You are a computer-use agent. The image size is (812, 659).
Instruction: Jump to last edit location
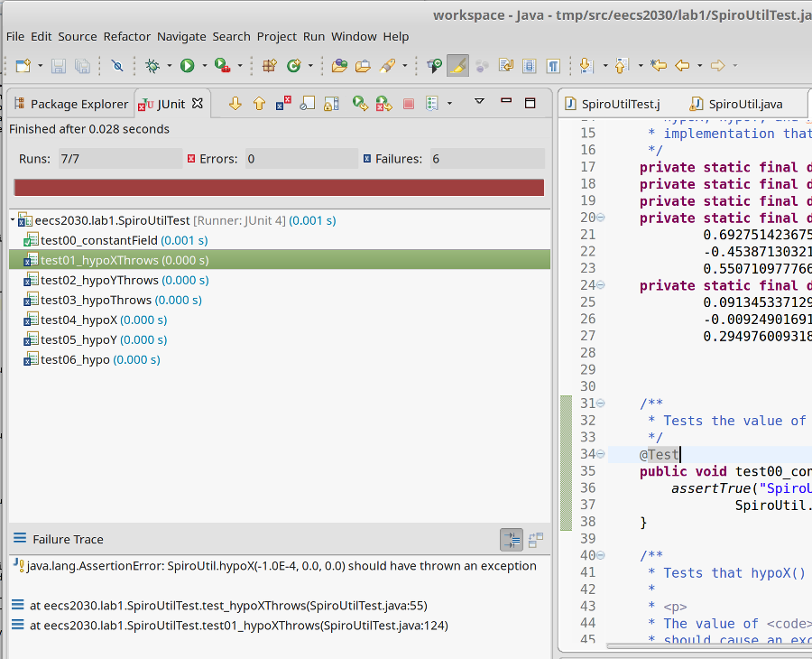[x=659, y=66]
